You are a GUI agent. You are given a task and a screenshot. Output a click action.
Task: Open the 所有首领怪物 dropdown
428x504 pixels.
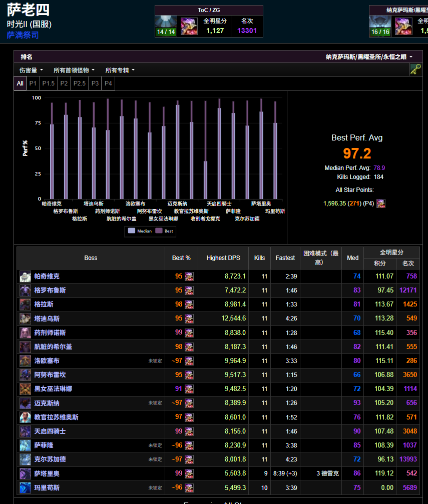pos(74,70)
